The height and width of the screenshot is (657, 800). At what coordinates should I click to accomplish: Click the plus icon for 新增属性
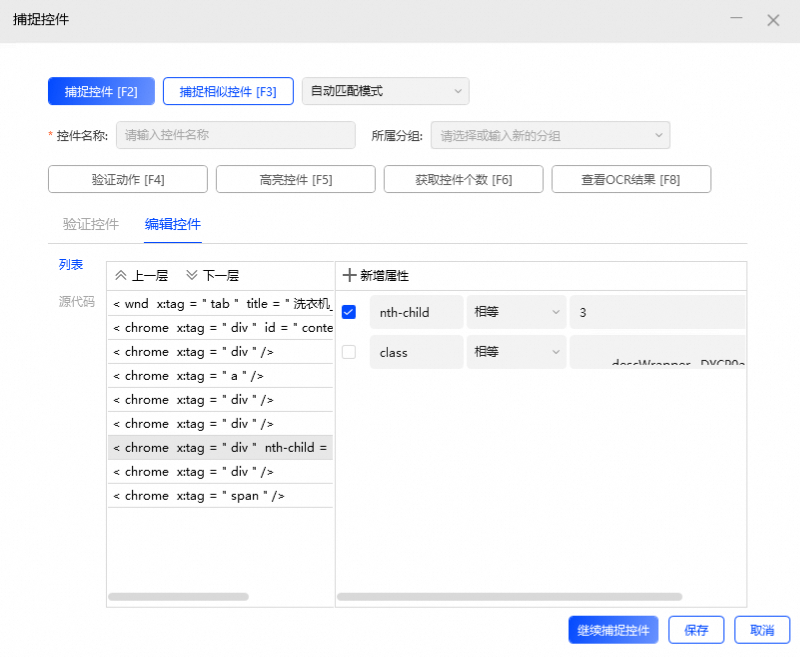pyautogui.click(x=349, y=275)
